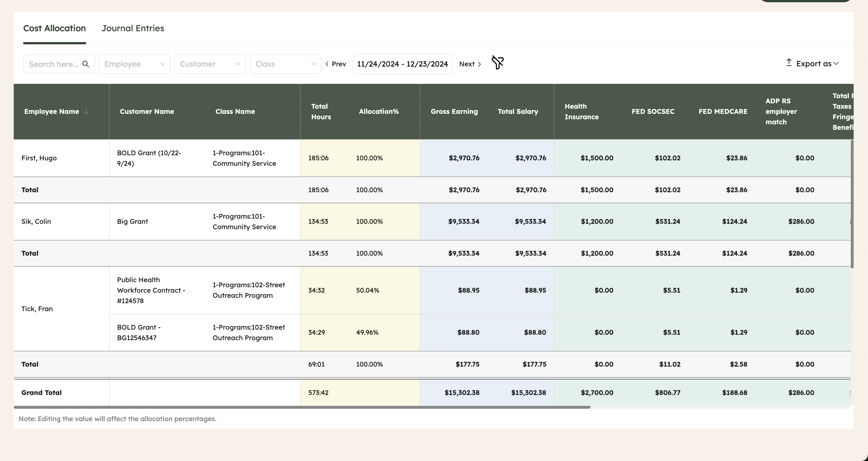Click the Employee Name sort arrow
This screenshot has height=461, width=868.
pos(86,111)
